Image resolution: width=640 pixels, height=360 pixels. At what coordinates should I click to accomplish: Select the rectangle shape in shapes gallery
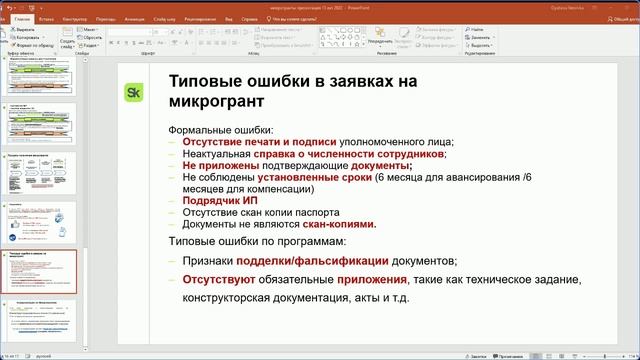(343, 31)
